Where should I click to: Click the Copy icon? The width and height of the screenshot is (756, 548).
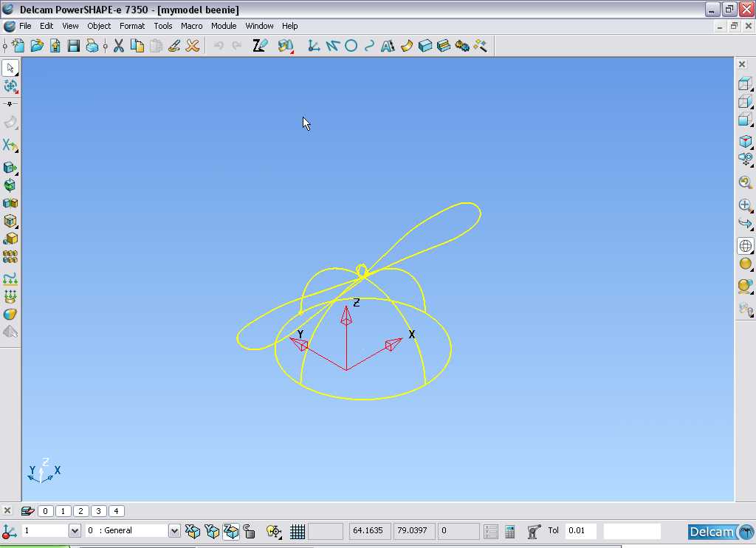(x=137, y=46)
